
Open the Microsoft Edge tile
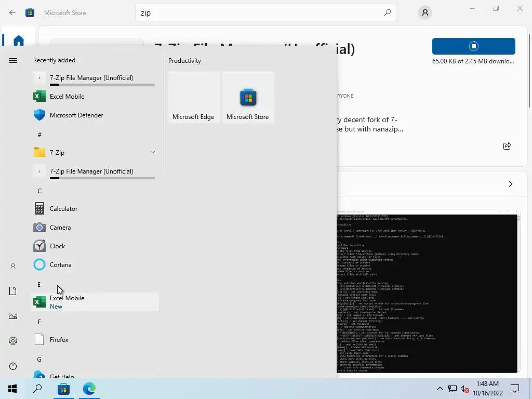coord(194,97)
